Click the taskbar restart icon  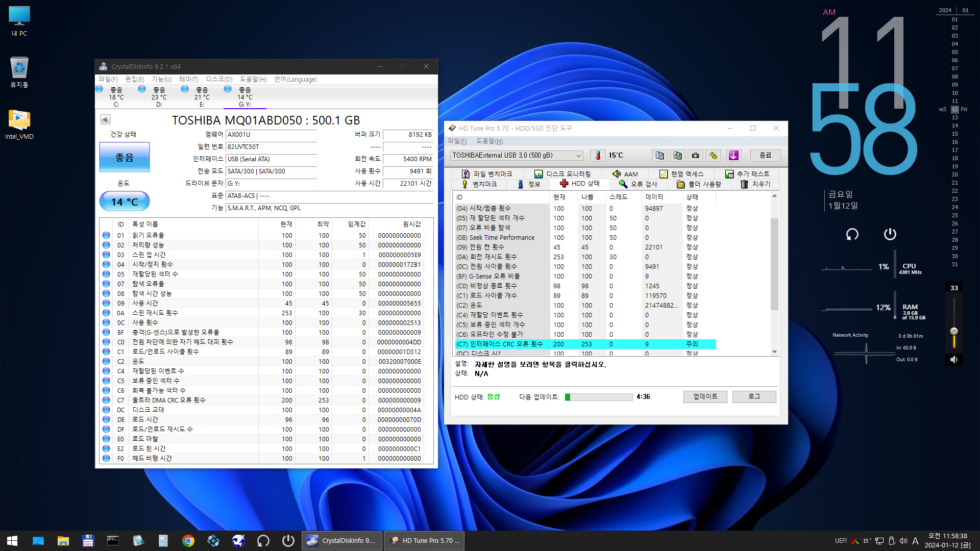coord(263,541)
